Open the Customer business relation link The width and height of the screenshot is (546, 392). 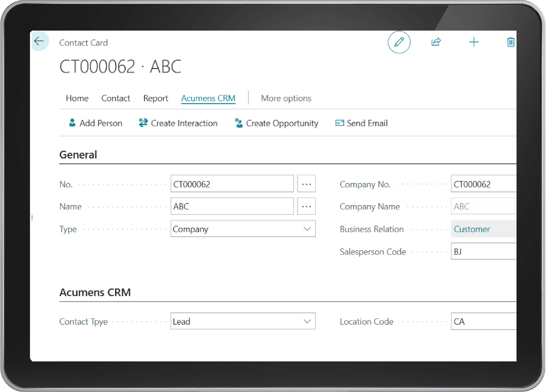[472, 229]
